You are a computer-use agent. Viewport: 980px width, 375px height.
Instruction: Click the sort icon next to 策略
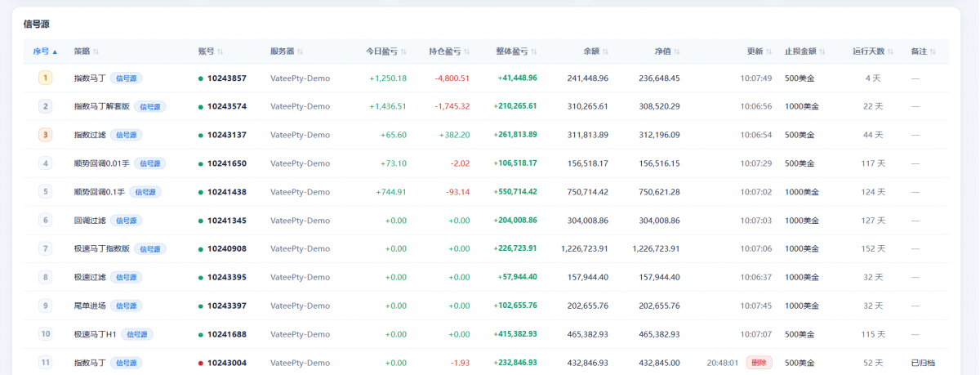96,51
